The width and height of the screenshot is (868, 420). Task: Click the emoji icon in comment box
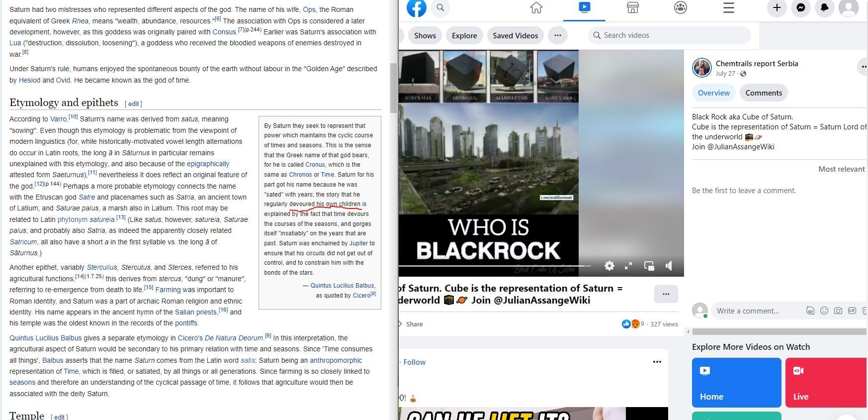(x=824, y=311)
